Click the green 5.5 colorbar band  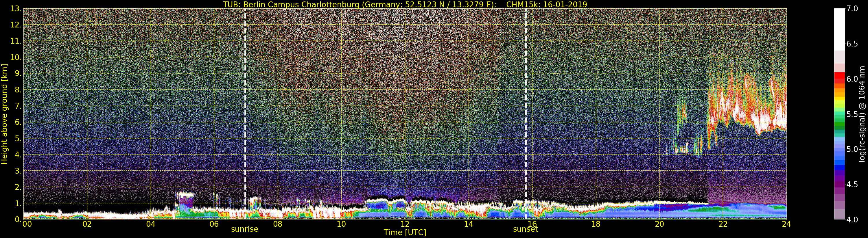tap(839, 114)
